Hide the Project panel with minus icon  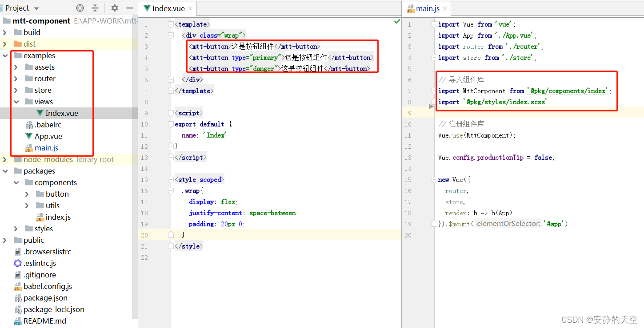pos(130,8)
